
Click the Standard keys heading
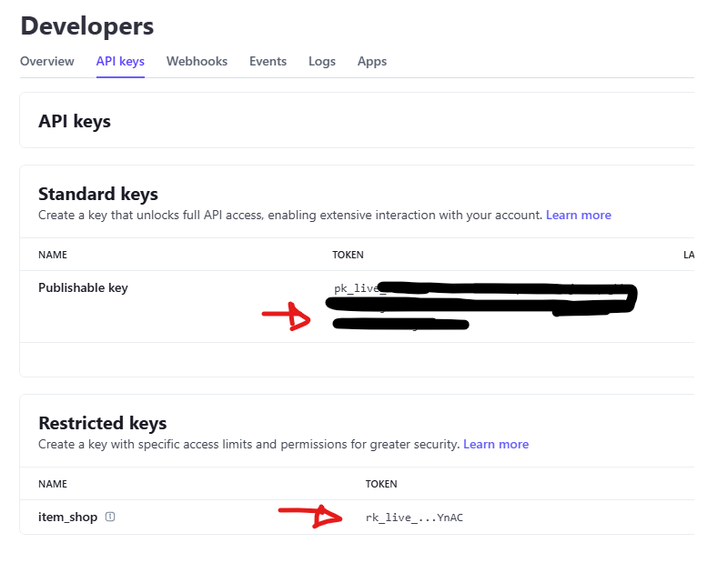coord(98,194)
